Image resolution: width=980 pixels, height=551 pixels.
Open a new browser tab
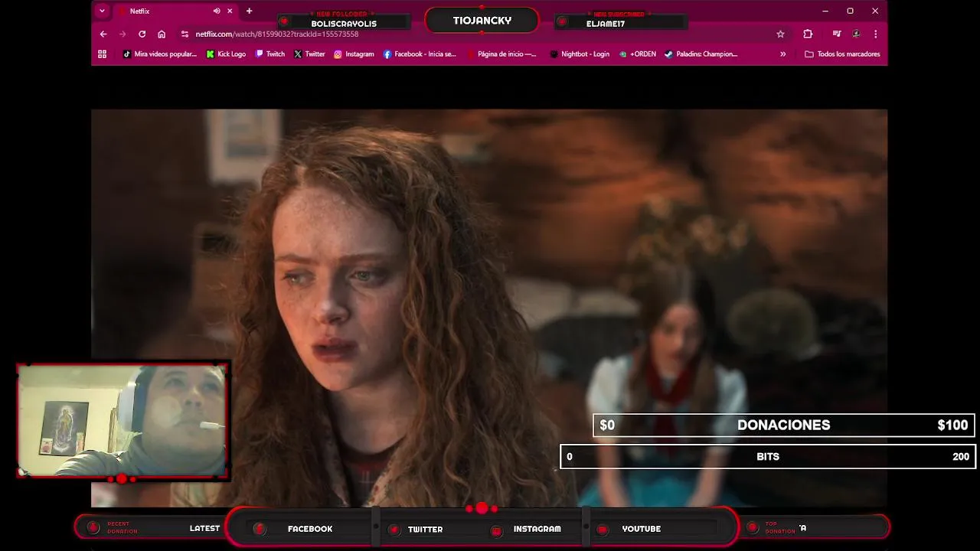249,11
